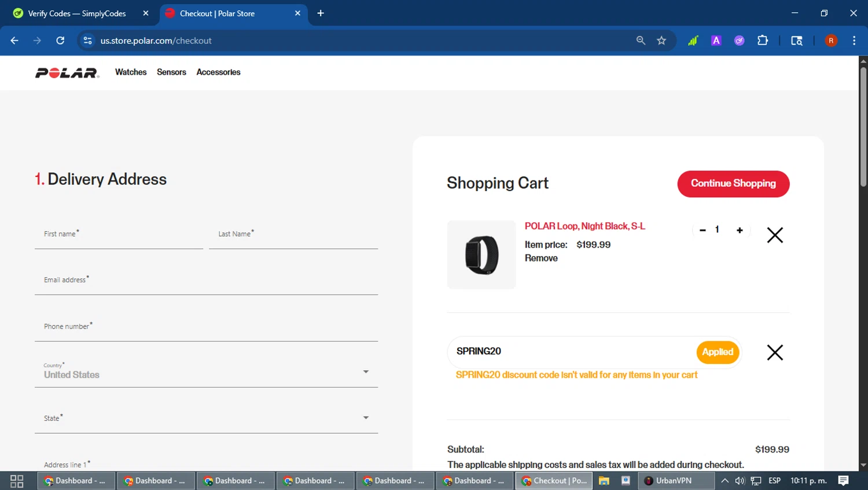
Task: Show hidden system tray icons
Action: coord(724,481)
